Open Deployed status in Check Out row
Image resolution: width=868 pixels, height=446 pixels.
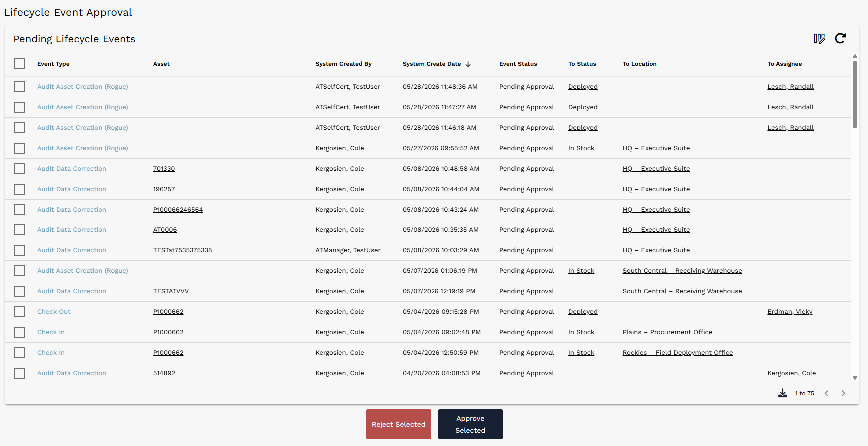(583, 312)
